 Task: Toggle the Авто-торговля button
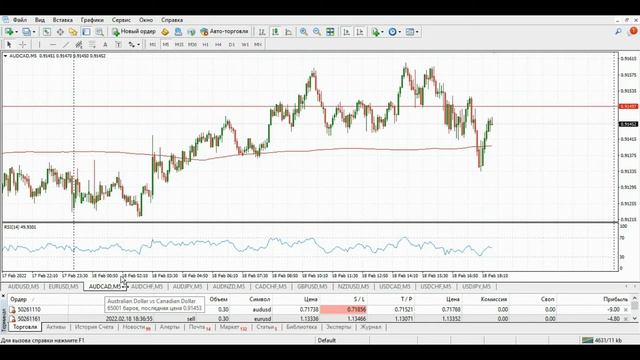coord(224,31)
